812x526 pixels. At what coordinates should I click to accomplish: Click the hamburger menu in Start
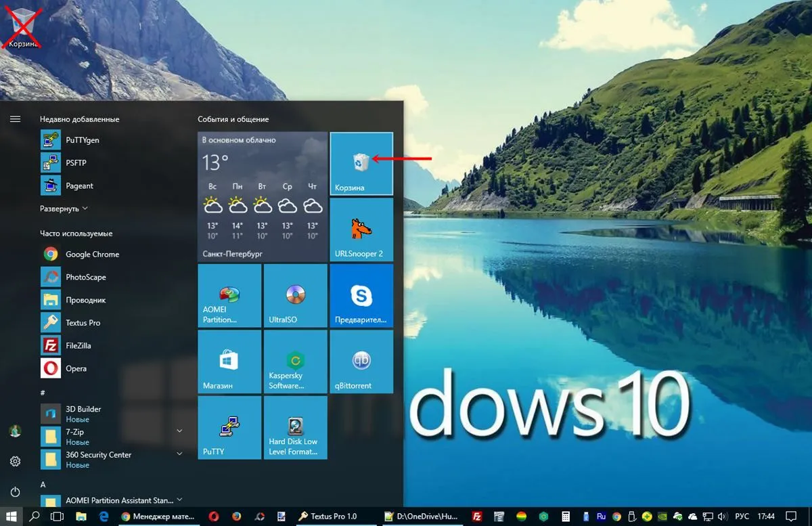coord(15,119)
